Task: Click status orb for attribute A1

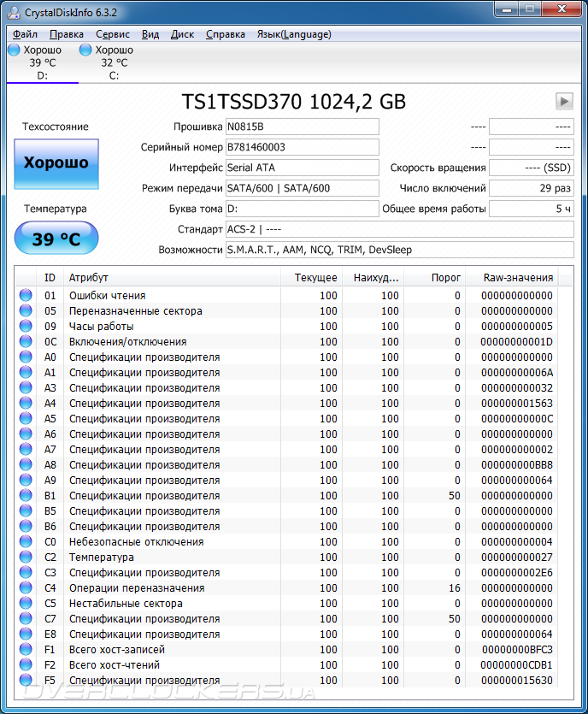Action: (26, 372)
